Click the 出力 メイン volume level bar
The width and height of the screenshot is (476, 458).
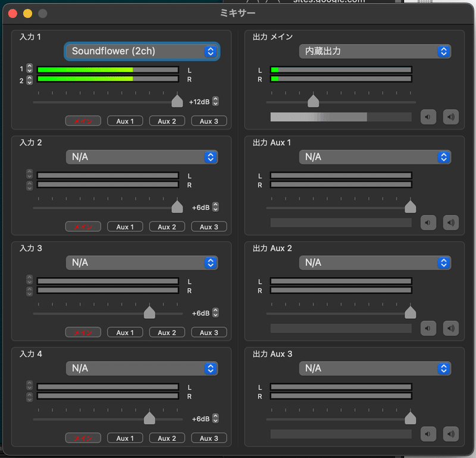341,117
